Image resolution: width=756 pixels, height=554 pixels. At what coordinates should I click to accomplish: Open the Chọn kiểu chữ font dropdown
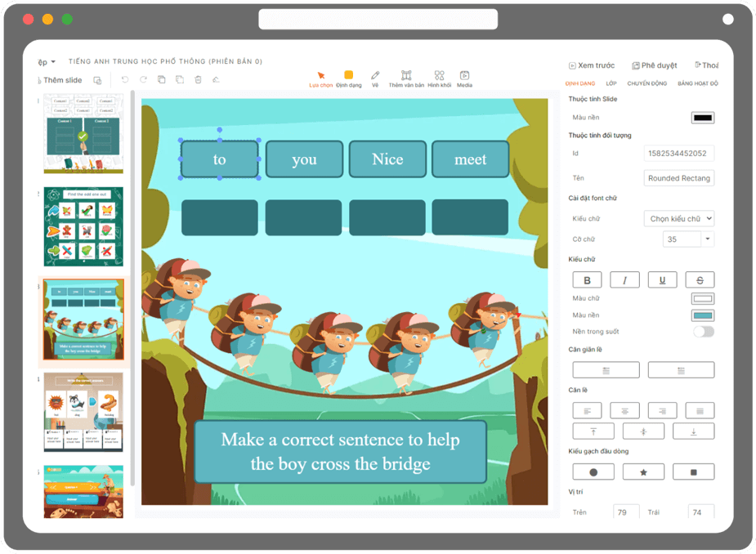click(x=678, y=218)
